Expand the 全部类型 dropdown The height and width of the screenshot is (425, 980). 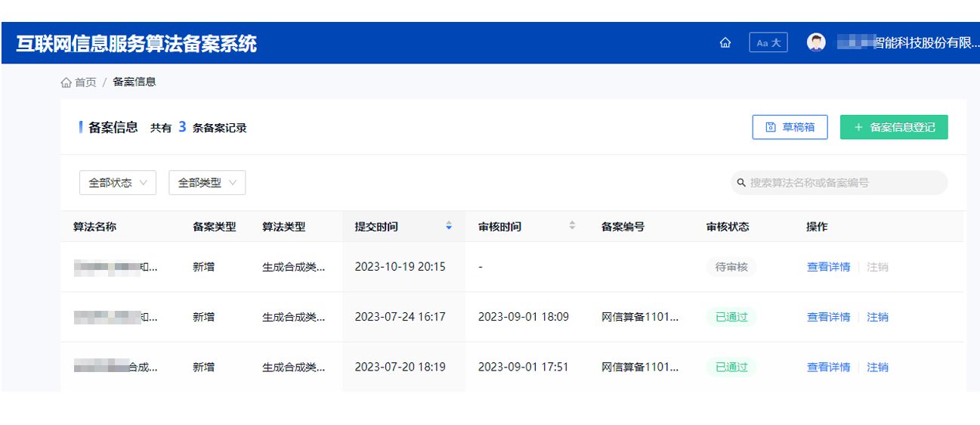pyautogui.click(x=207, y=182)
